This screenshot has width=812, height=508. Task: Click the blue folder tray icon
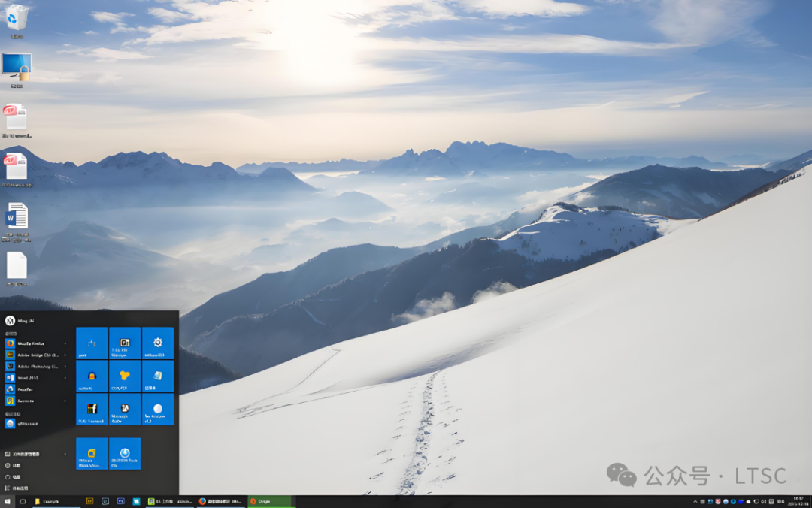point(741,502)
